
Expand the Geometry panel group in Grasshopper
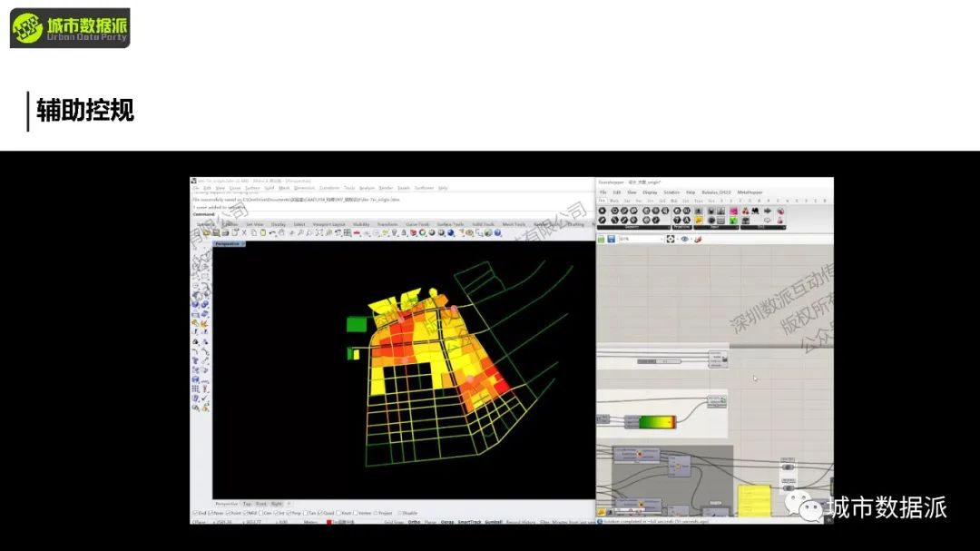pos(633,227)
